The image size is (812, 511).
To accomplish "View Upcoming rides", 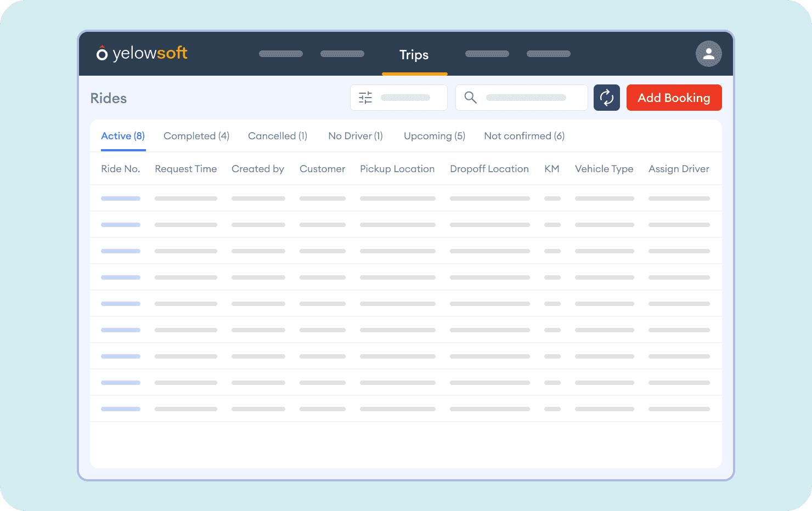I will pyautogui.click(x=434, y=135).
